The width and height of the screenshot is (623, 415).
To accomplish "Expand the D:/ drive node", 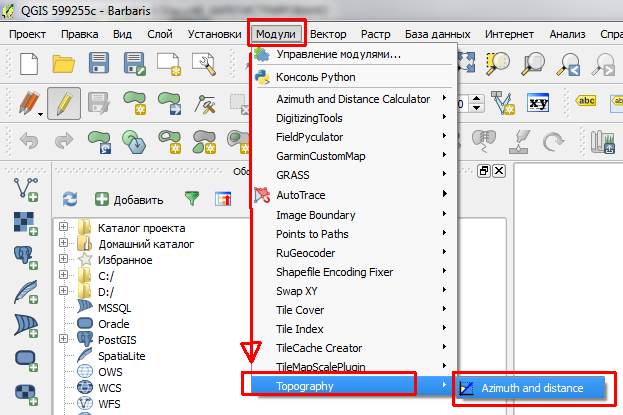I will pos(63,291).
